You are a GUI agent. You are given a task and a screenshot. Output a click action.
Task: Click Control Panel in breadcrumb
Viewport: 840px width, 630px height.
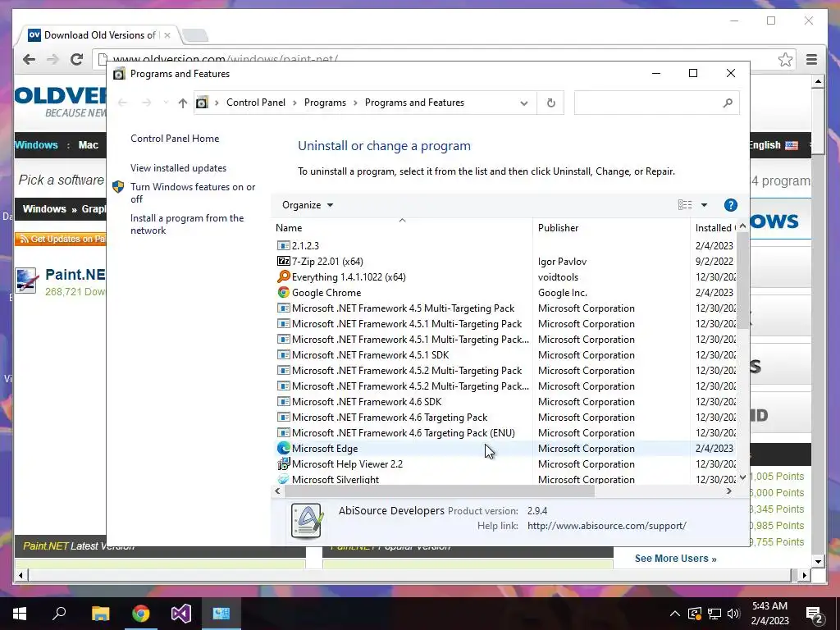(256, 103)
